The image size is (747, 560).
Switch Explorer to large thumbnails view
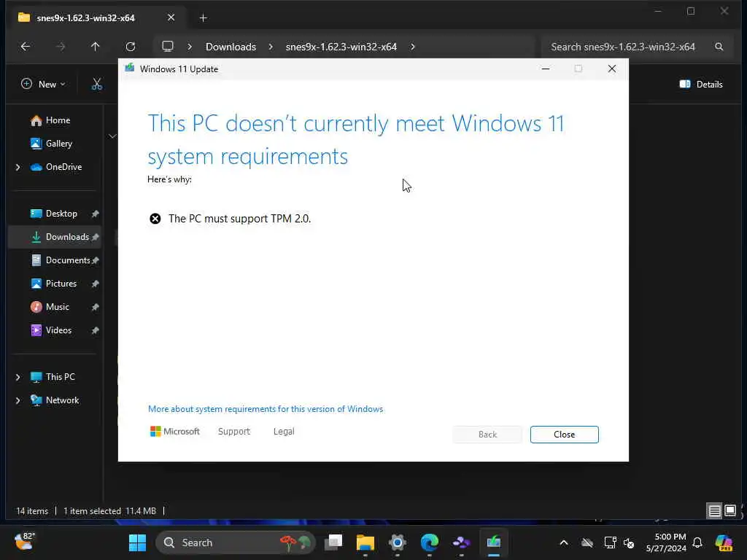pyautogui.click(x=729, y=511)
